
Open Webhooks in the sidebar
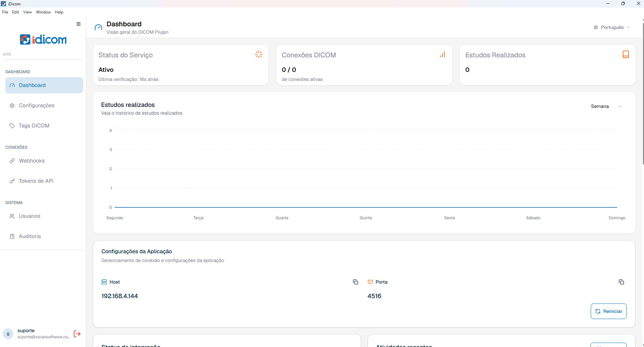[44, 161]
